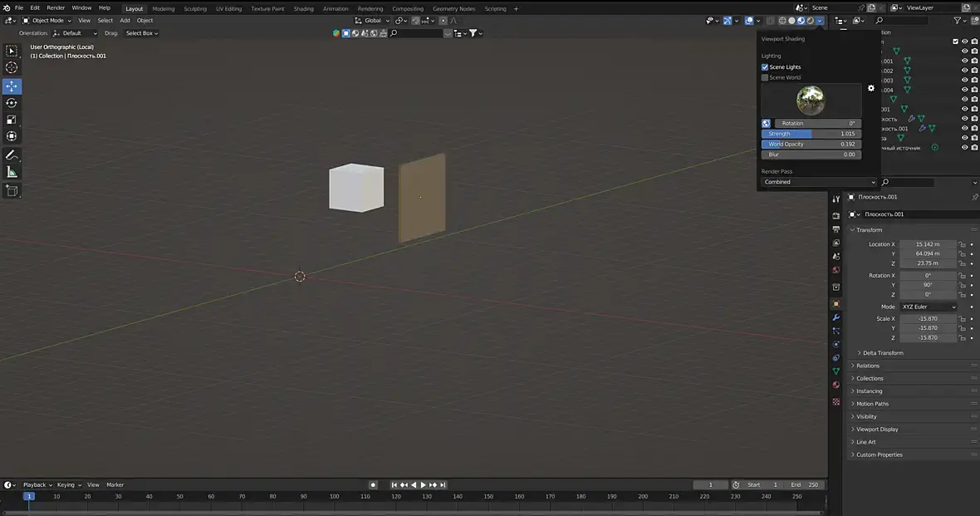Switch viewport to Solid shading
This screenshot has width=980, height=516.
click(x=791, y=21)
